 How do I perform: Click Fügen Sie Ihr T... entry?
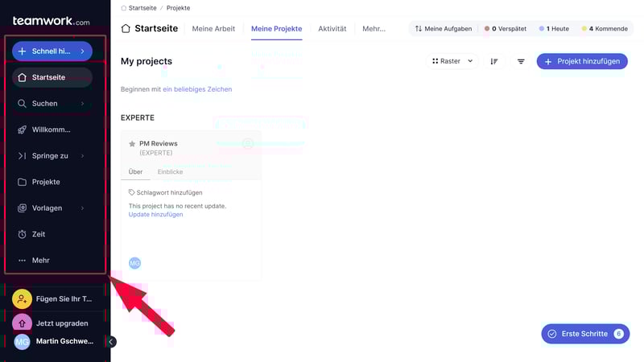coord(64,298)
